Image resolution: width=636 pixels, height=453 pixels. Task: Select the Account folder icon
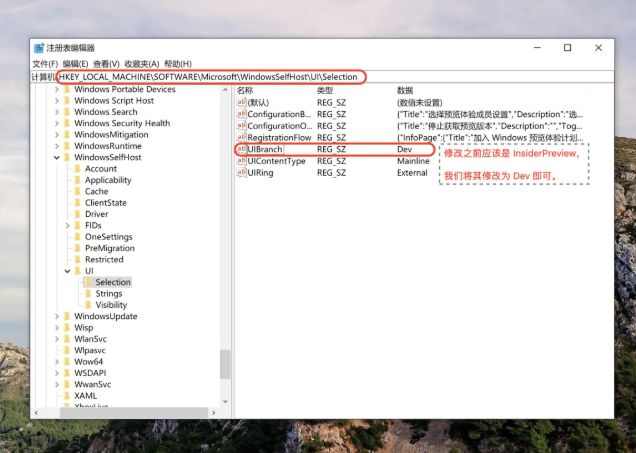point(78,169)
